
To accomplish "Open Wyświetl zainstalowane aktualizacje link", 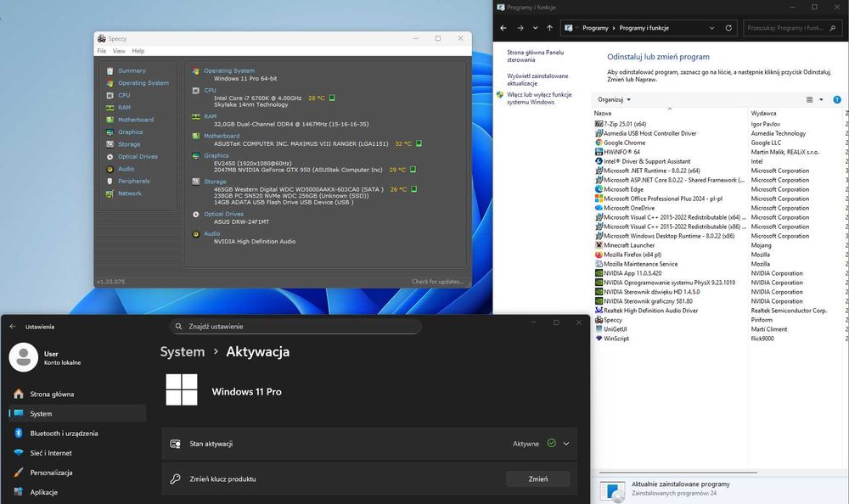I will [537, 80].
